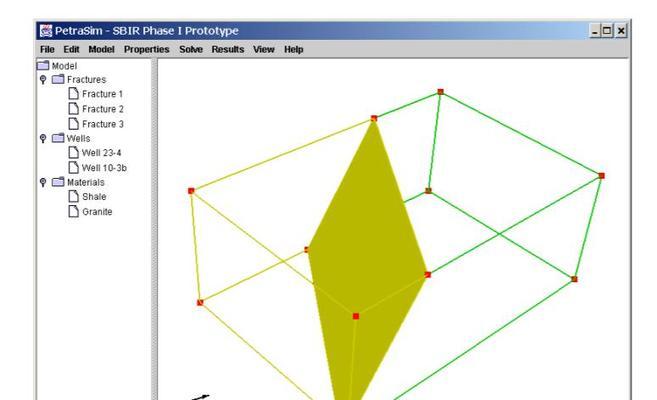Select Shale material in the tree
Screen dimensions: 657x400
94,197
